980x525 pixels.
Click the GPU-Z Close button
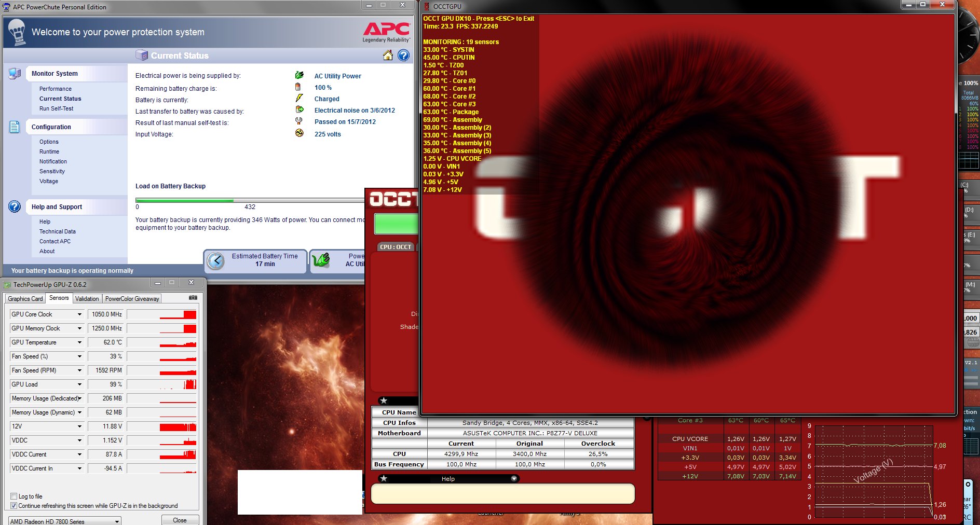(x=180, y=520)
